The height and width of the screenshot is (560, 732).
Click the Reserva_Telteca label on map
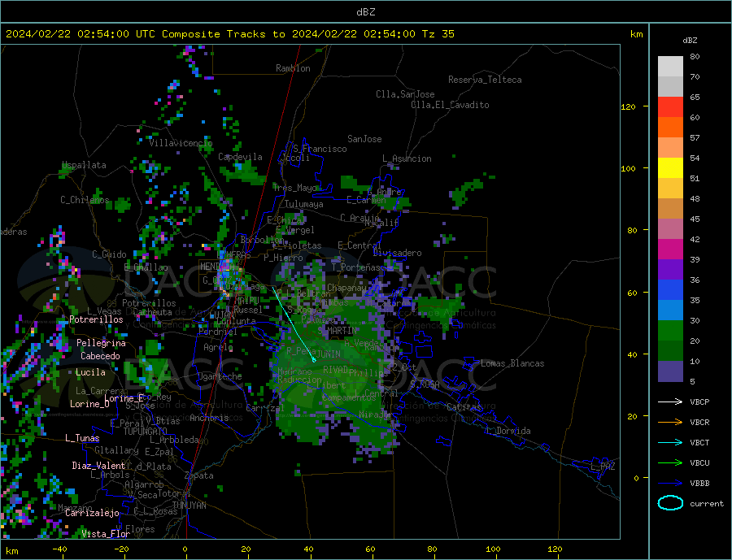pos(485,80)
